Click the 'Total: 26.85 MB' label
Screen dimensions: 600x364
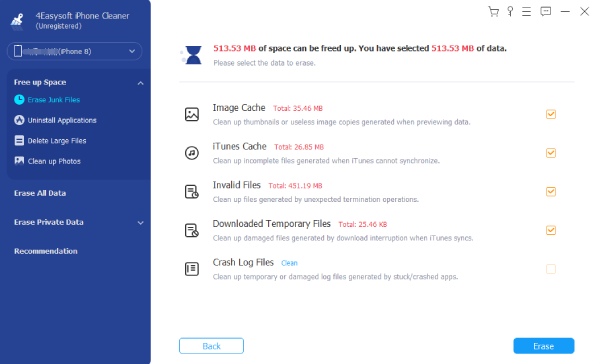pos(299,147)
